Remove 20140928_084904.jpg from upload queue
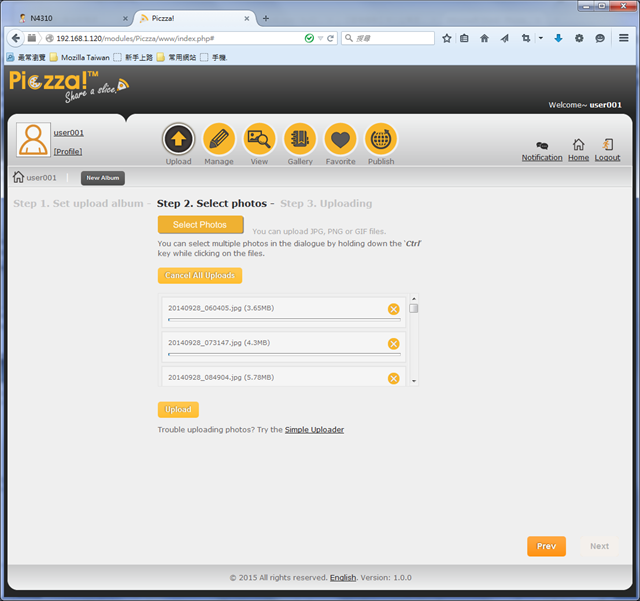This screenshot has height=601, width=640. [393, 378]
